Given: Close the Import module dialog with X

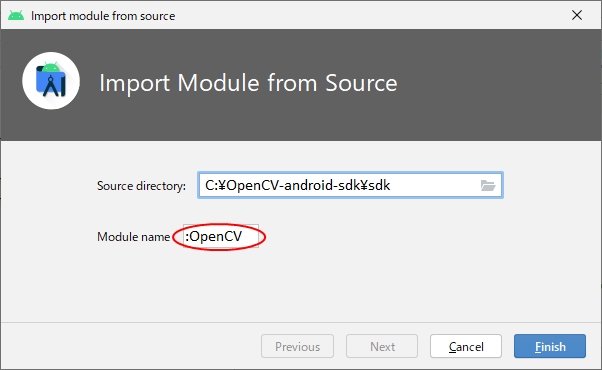Looking at the screenshot, I should coord(577,15).
